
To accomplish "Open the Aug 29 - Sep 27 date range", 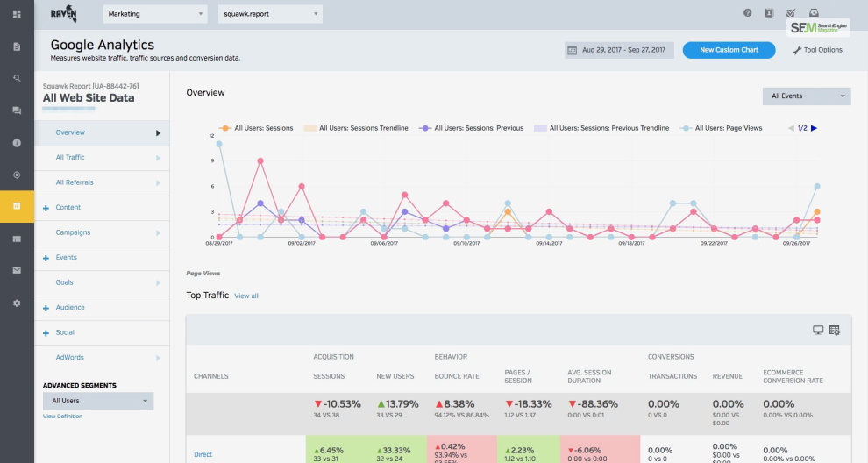I will 619,50.
